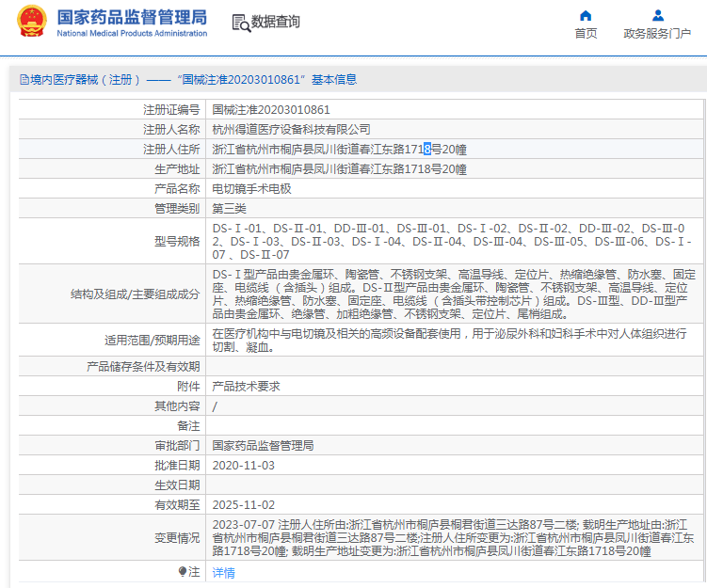Select company name 杭州得道医疗设备科技有限公司
Screen dimensions: 707x588
[291, 130]
